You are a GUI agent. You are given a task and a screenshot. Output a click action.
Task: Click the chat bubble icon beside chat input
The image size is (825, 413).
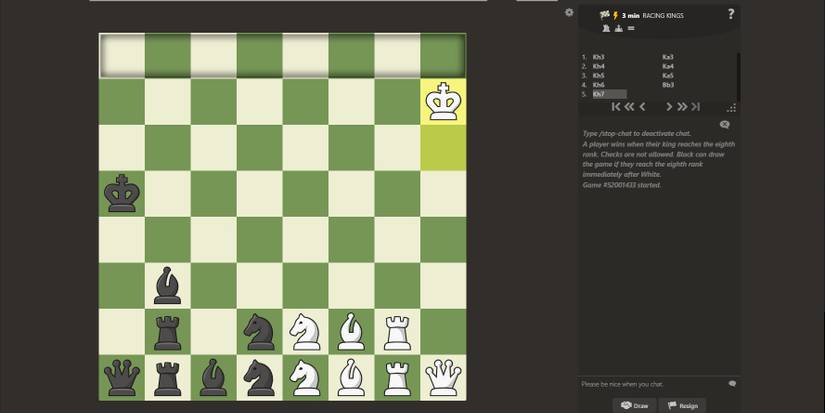(x=732, y=384)
